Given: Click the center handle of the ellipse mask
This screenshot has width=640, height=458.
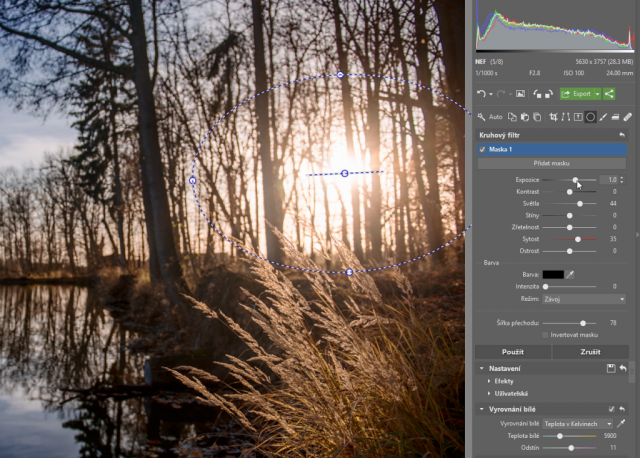Looking at the screenshot, I should [344, 173].
